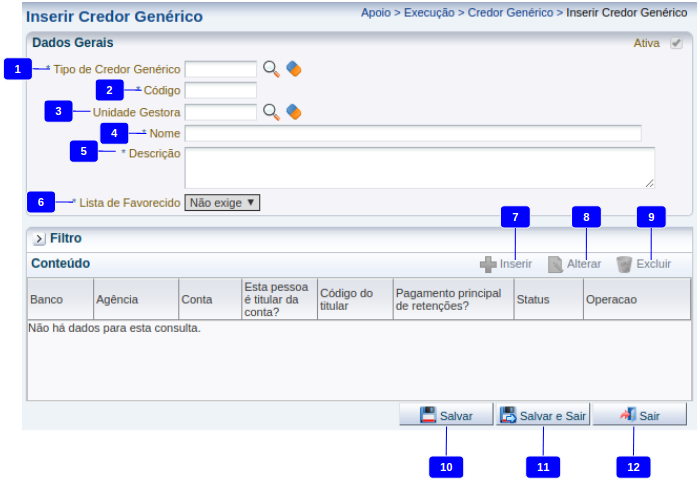The height and width of the screenshot is (481, 698).
Task: Clear Unidade Gestora with the eraser icon
Action: (x=293, y=112)
